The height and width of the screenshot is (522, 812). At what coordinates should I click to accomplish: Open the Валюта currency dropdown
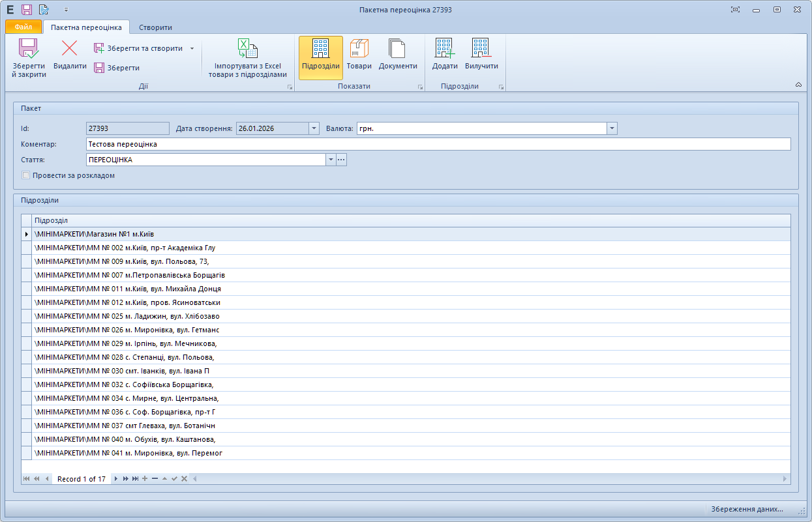612,128
